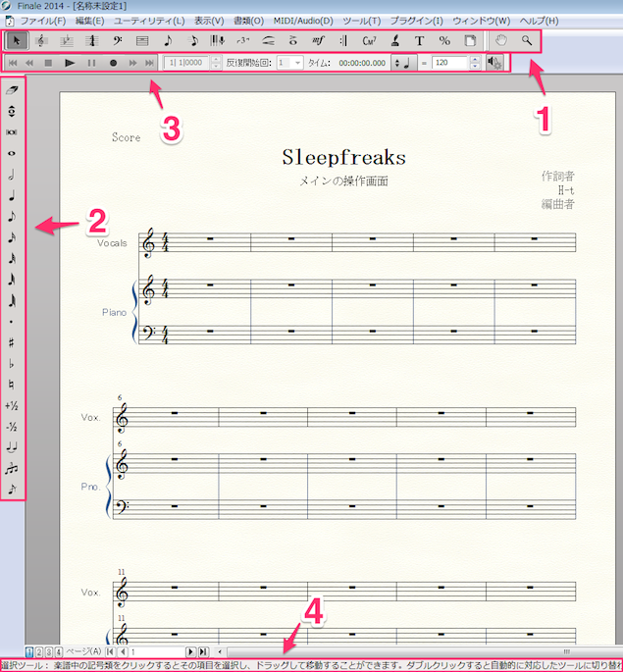Image resolution: width=623 pixels, height=672 pixels.
Task: Toggle the sharp accidental
Action: [x=12, y=342]
